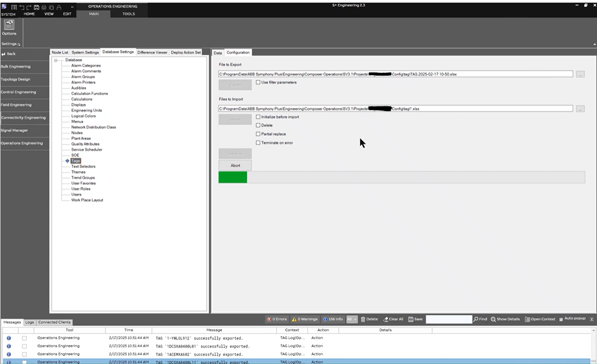Image resolution: width=597 pixels, height=364 pixels.
Task: Click the Show Details magnifier icon
Action: pos(493,319)
